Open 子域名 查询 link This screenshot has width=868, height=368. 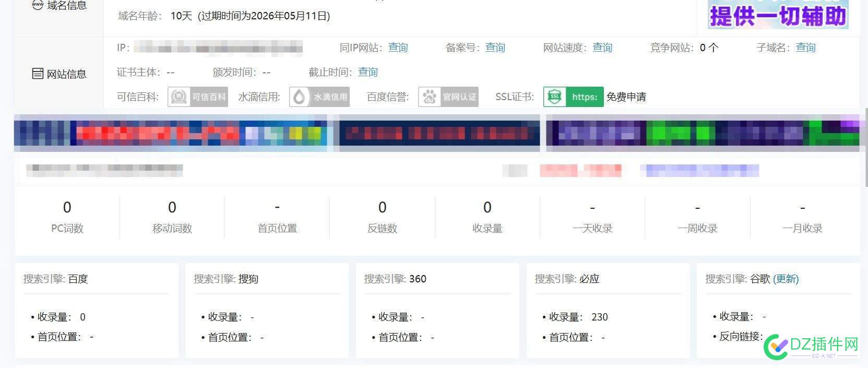(x=805, y=48)
